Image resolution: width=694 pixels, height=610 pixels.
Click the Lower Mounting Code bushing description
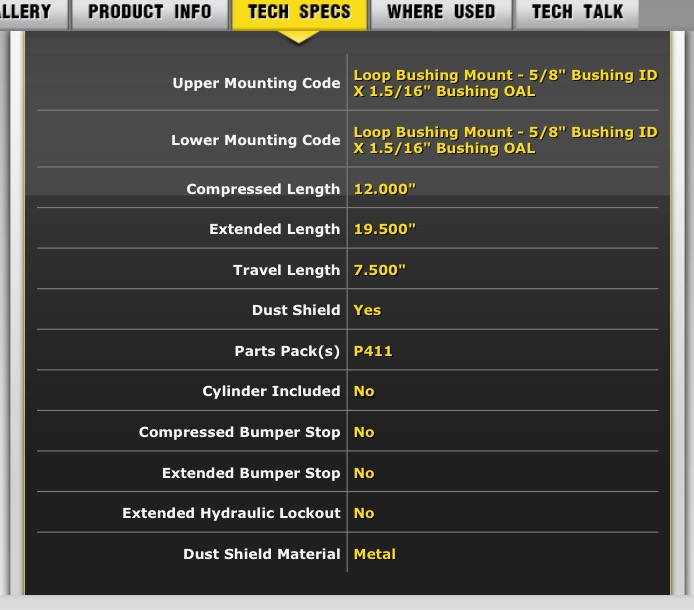505,140
